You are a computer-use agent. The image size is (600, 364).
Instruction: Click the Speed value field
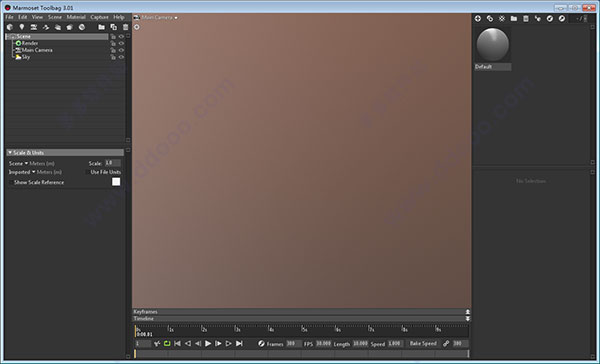click(x=395, y=344)
